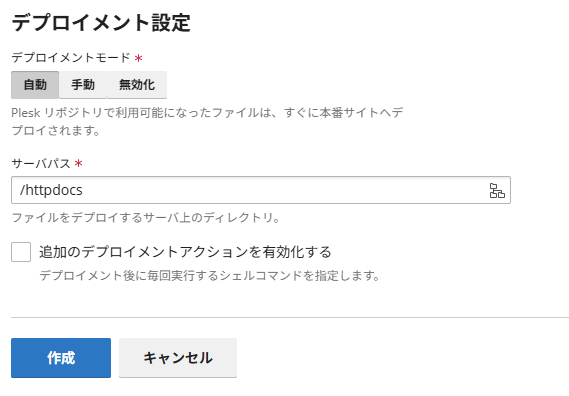
Task: Click the デプロイメントモード field label
Action: [71, 58]
